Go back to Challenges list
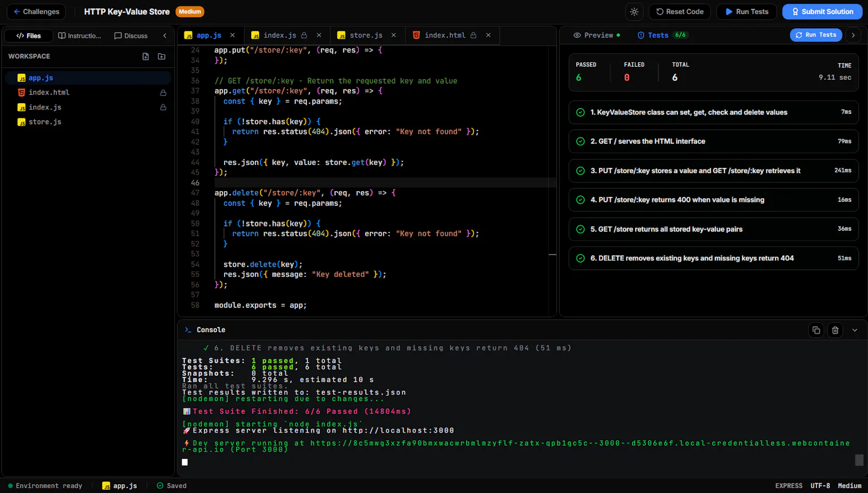Viewport: 868px width, 493px height. (36, 11)
